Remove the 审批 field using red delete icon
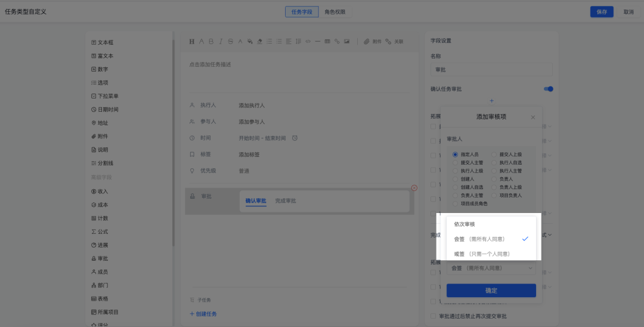The image size is (644, 327). pyautogui.click(x=414, y=188)
